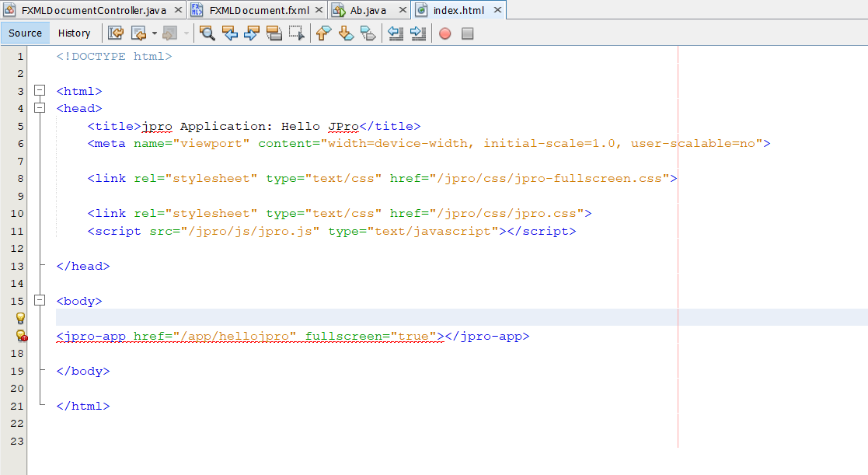Open the FXMLDocumentController.java tab
Image resolution: width=868 pixels, height=475 pixels.
pyautogui.click(x=93, y=10)
